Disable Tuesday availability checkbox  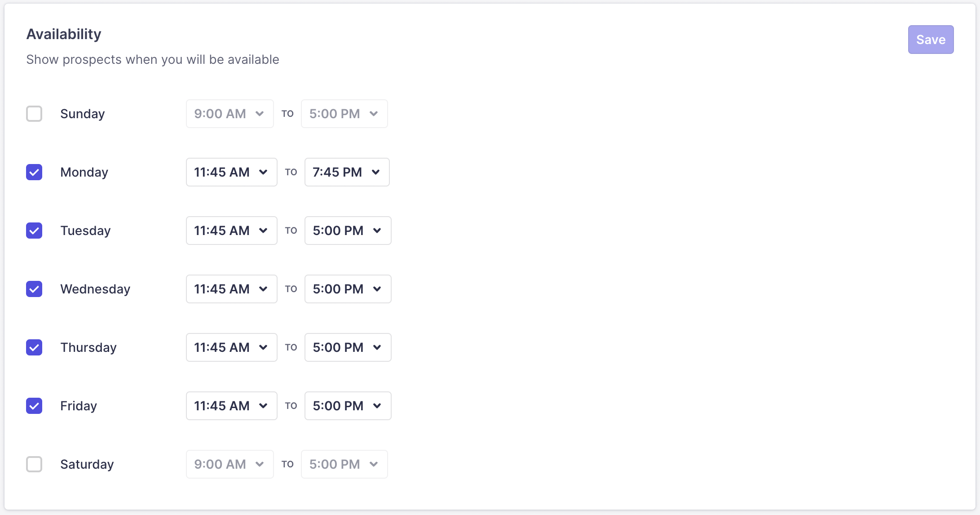pyautogui.click(x=34, y=231)
